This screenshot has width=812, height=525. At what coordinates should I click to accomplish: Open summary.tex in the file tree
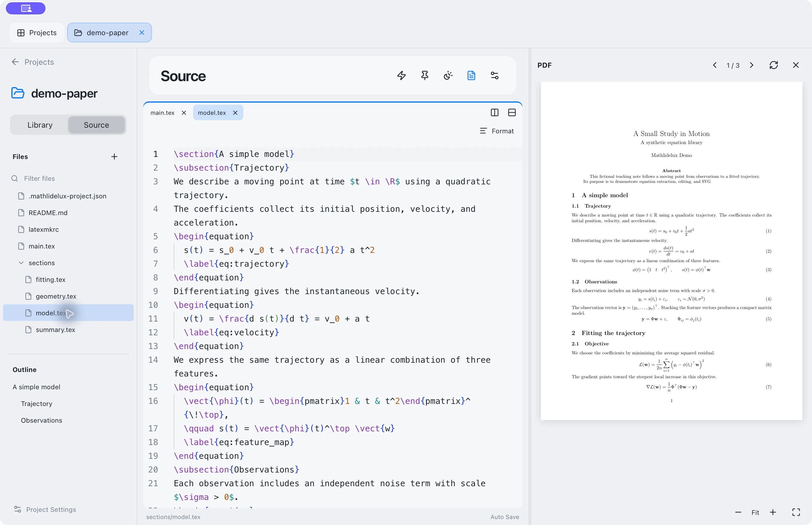tap(68, 330)
